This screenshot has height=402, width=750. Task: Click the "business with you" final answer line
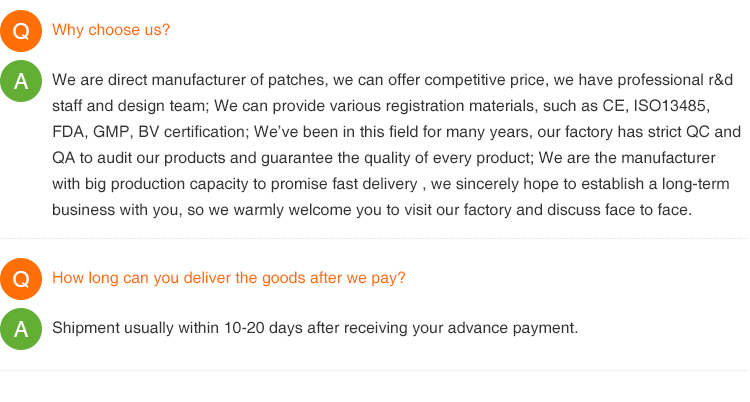point(110,211)
